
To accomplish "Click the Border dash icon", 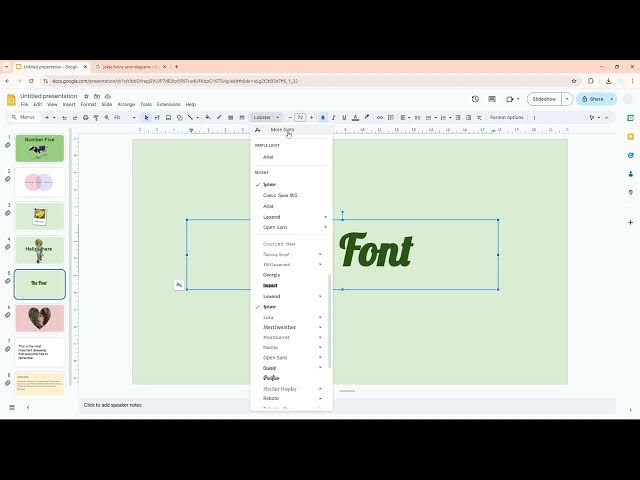I will point(242,118).
